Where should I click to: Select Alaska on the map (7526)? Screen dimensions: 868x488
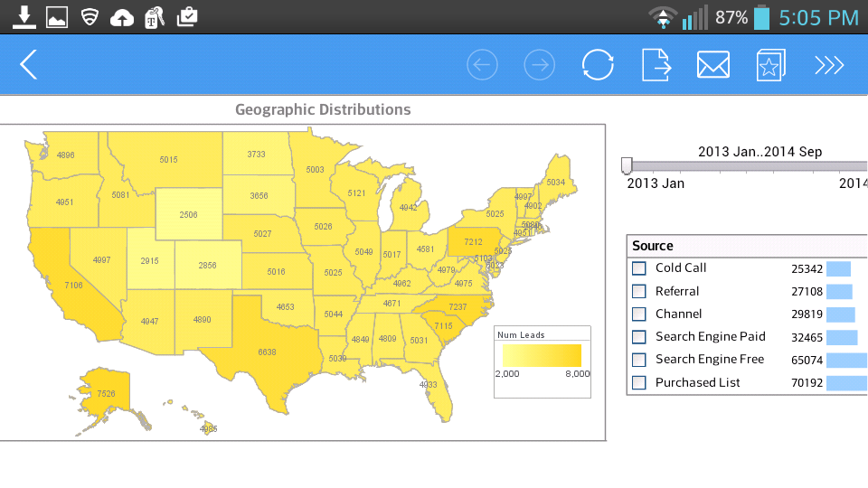[x=106, y=394]
